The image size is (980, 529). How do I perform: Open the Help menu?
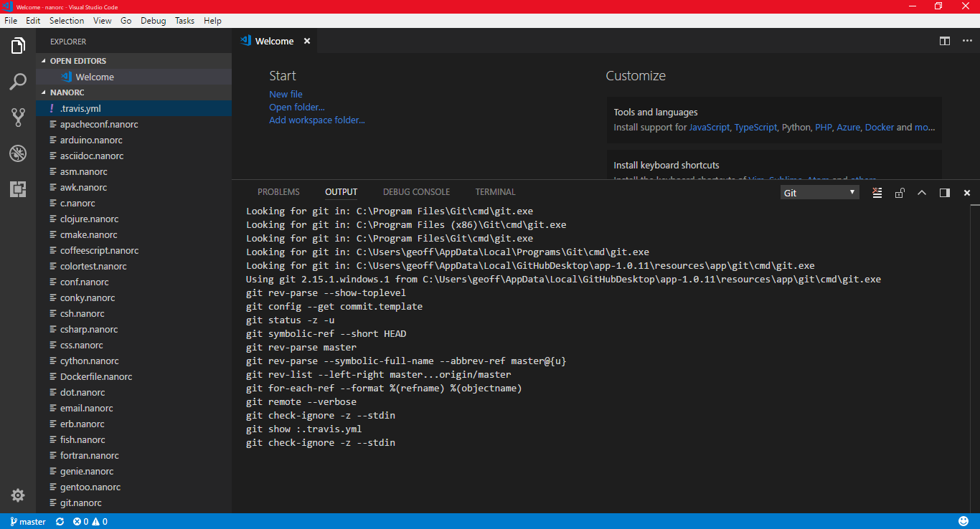(x=212, y=21)
